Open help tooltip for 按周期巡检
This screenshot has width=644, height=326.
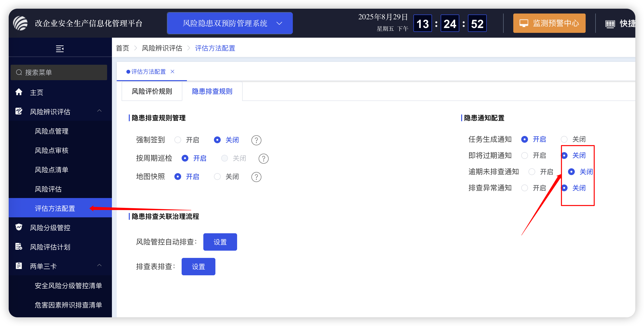[x=263, y=158]
